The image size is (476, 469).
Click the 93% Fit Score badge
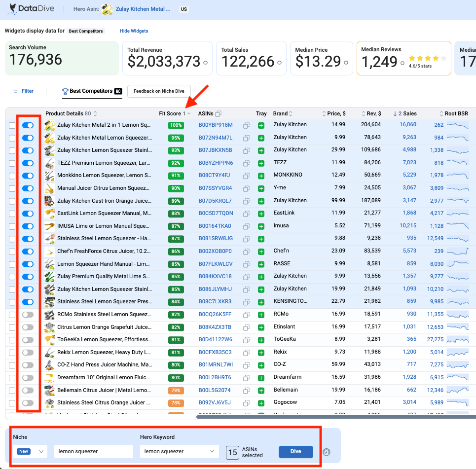pos(176,150)
